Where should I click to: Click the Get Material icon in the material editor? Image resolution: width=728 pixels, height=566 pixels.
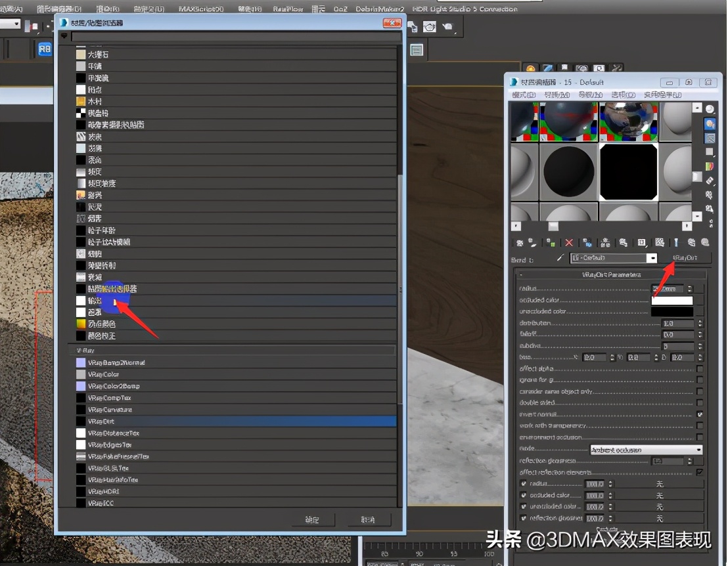pyautogui.click(x=519, y=242)
